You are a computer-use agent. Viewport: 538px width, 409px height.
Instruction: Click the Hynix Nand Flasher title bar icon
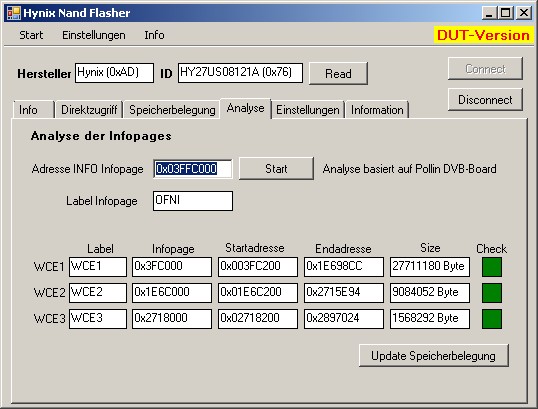pyautogui.click(x=13, y=13)
